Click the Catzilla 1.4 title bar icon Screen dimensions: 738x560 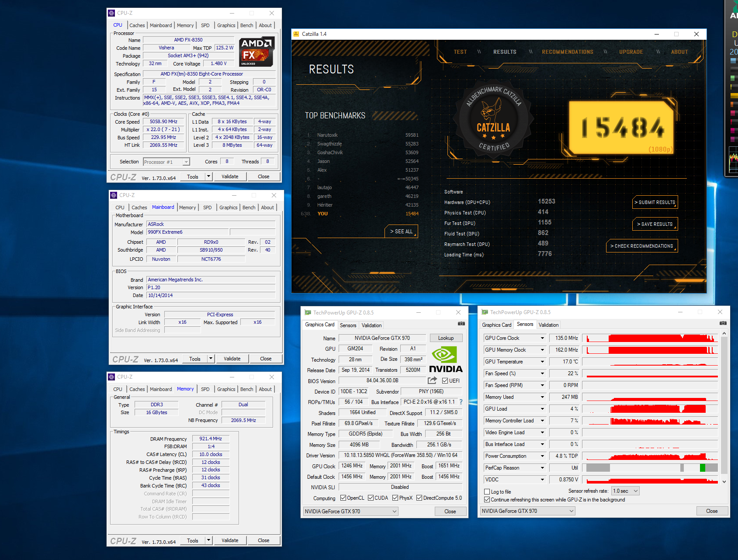[297, 34]
